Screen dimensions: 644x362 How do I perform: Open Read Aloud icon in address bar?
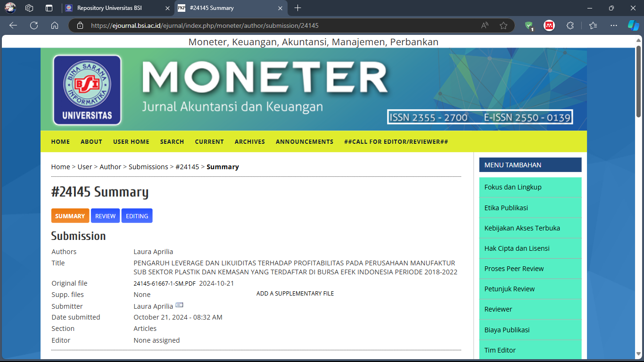point(485,25)
